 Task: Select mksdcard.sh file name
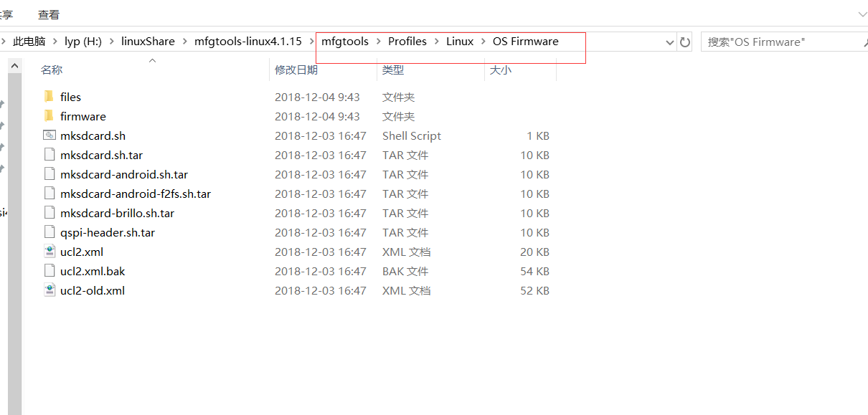93,135
